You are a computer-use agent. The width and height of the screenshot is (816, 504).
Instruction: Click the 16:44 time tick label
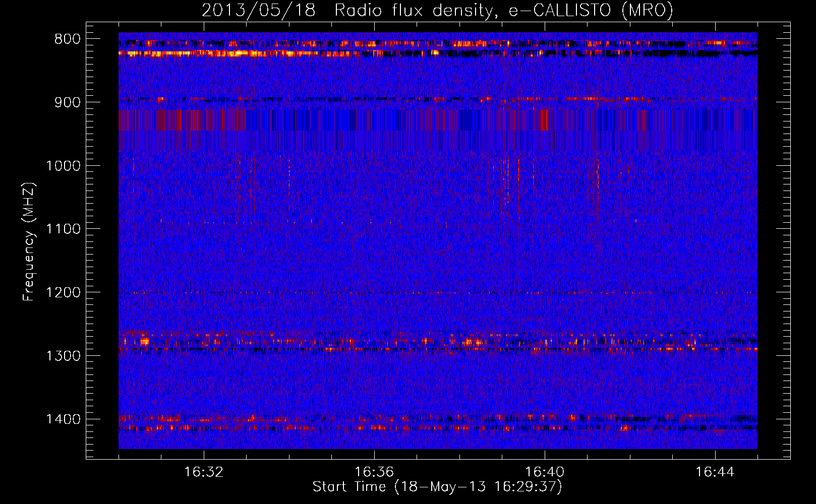[x=715, y=472]
